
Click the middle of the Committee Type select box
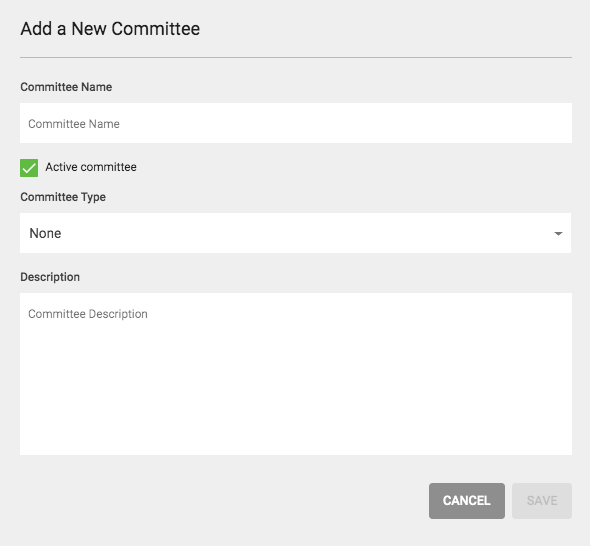pyautogui.click(x=295, y=233)
